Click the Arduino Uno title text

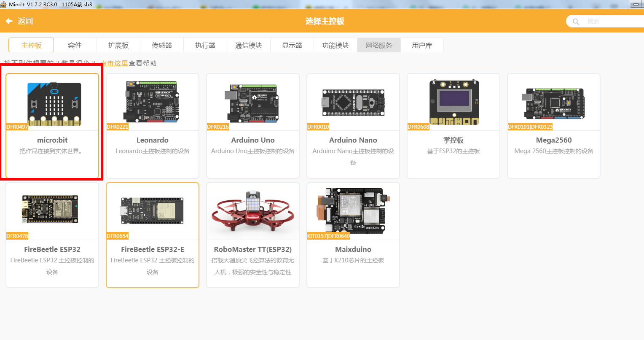(253, 140)
